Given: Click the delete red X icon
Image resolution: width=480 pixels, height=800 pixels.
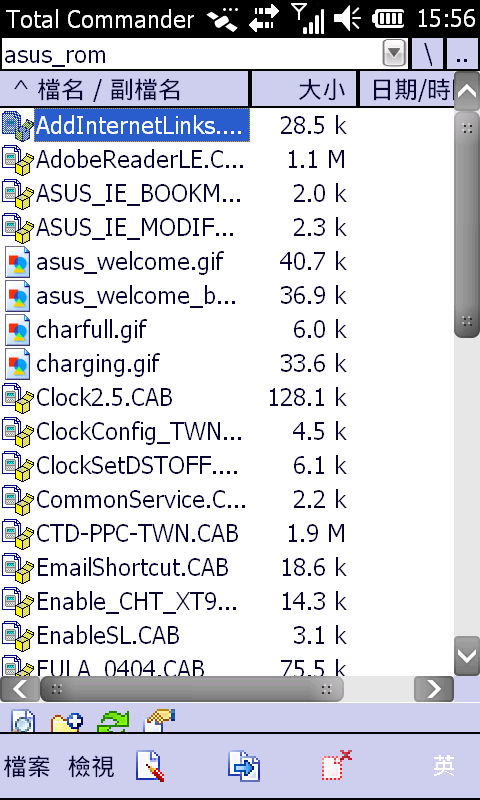Looking at the screenshot, I should coord(337,765).
